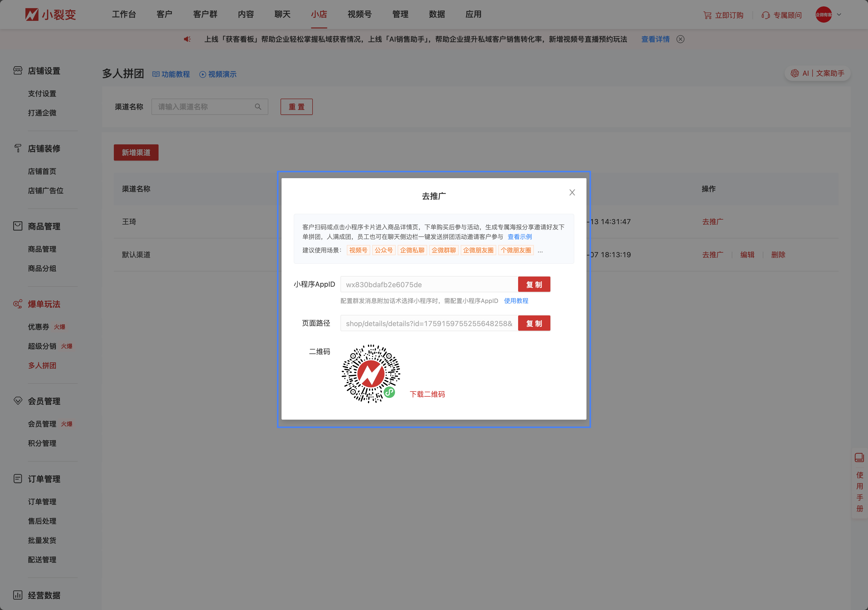The image size is (868, 610).
Task: Open 查看示例 link in dialog
Action: [519, 237]
